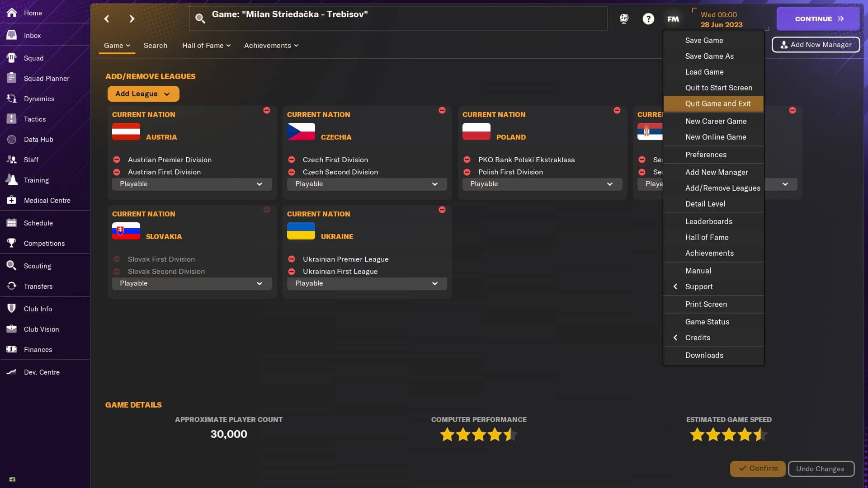Select Quit to Start Screen
This screenshot has height=488, width=868.
(713, 88)
